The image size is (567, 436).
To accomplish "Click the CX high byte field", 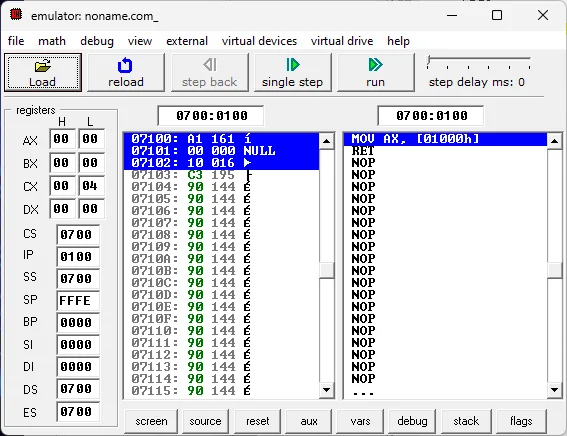I will click(62, 186).
